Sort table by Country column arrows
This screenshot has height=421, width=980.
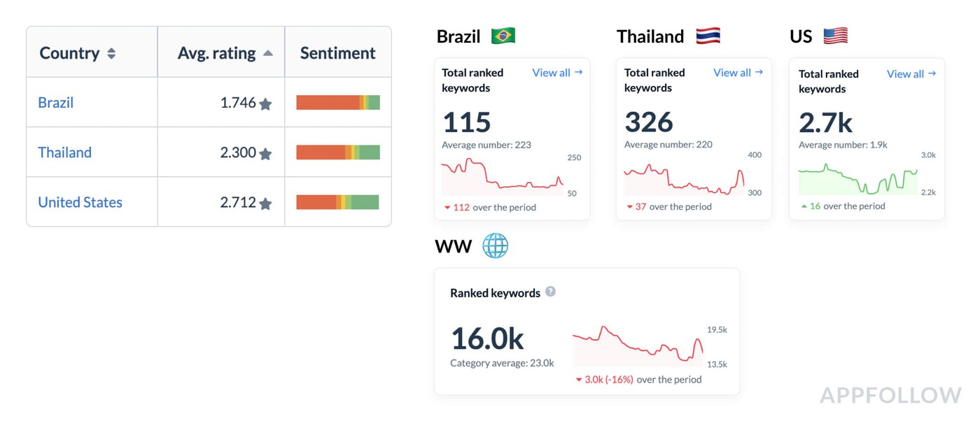[x=111, y=54]
